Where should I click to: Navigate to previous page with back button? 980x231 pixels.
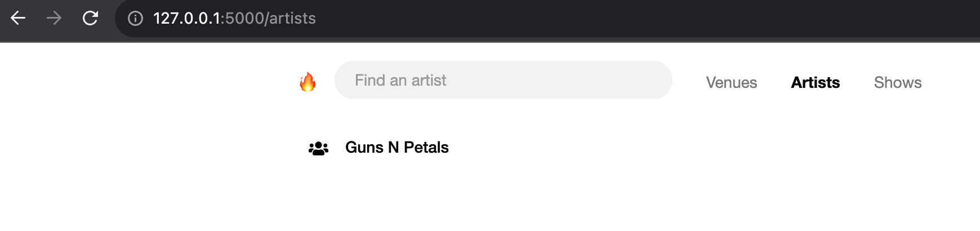tap(18, 18)
